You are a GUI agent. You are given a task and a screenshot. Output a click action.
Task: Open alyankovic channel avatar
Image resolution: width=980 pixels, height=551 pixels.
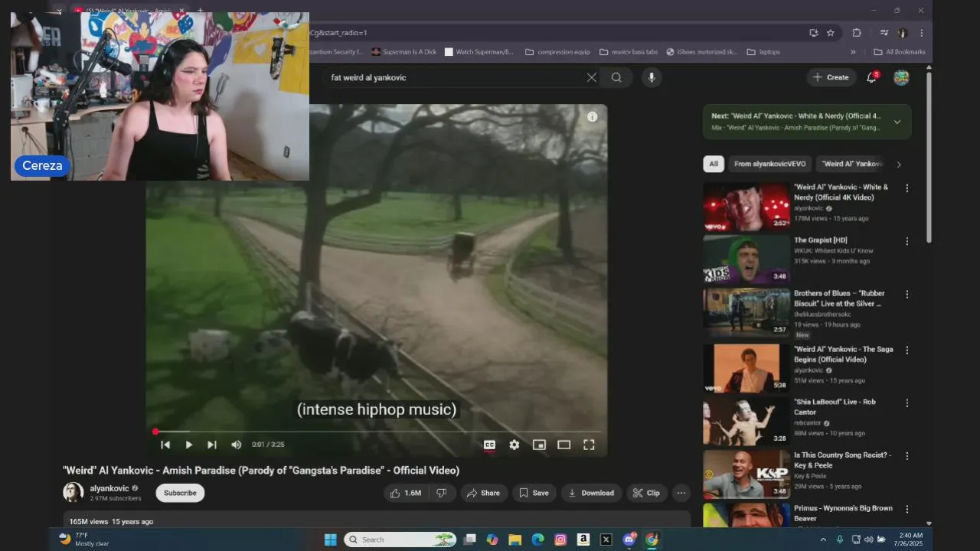click(73, 492)
